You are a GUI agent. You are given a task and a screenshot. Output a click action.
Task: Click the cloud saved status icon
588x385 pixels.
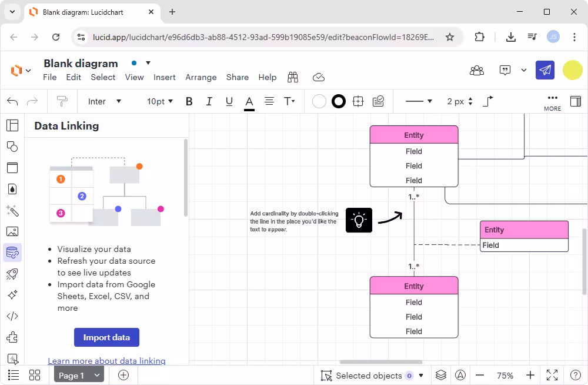coord(318,77)
